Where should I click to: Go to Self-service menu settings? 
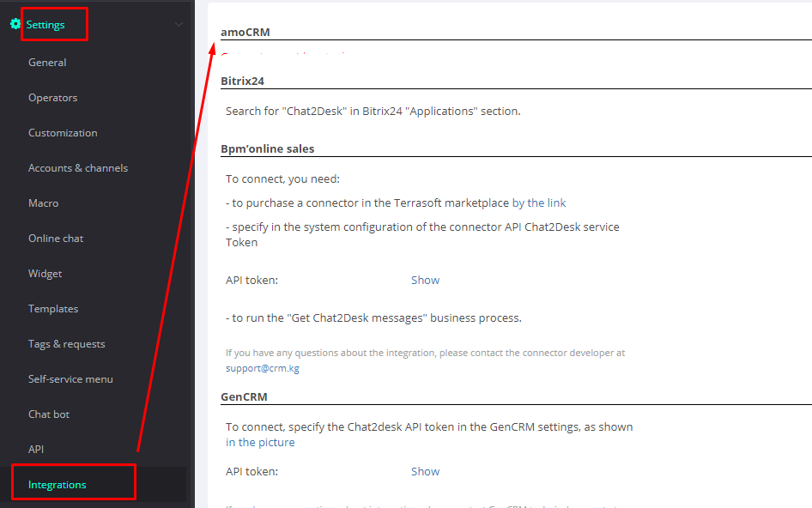[x=70, y=379]
